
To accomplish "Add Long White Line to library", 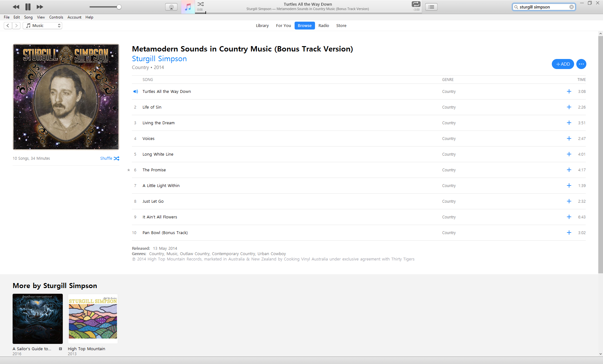I will 569,154.
